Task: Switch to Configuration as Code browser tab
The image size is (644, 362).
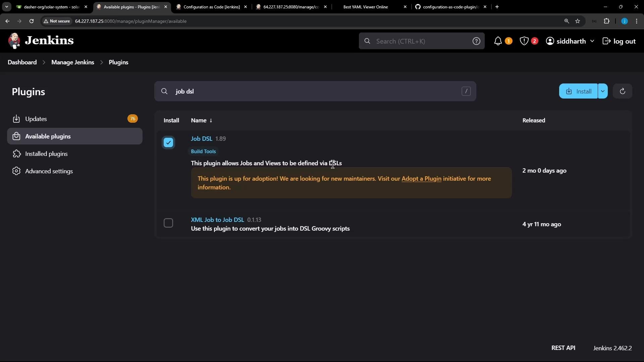Action: (x=211, y=7)
